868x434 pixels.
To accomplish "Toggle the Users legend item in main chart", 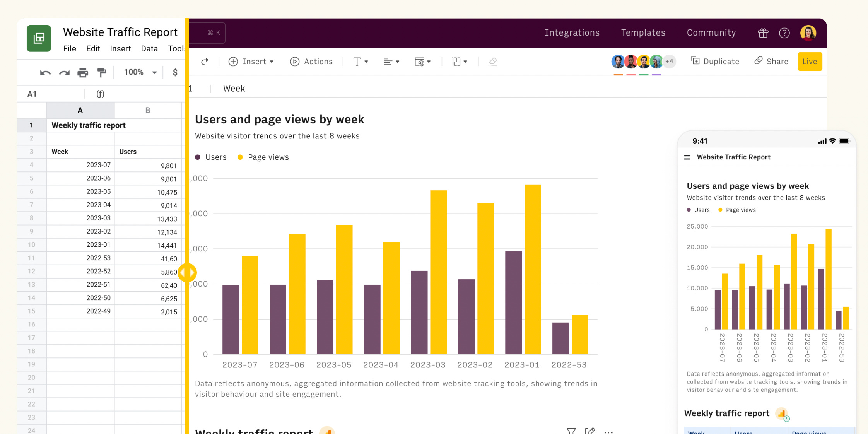I will pyautogui.click(x=211, y=157).
